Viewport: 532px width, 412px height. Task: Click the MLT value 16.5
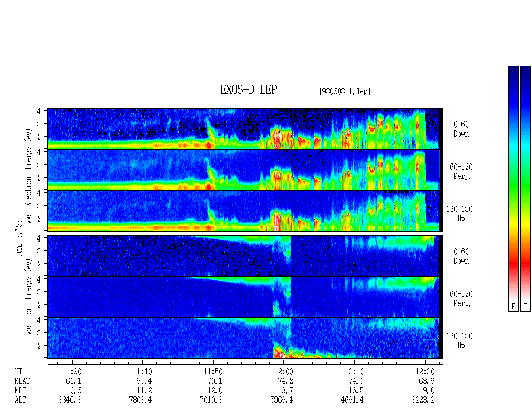(x=356, y=391)
